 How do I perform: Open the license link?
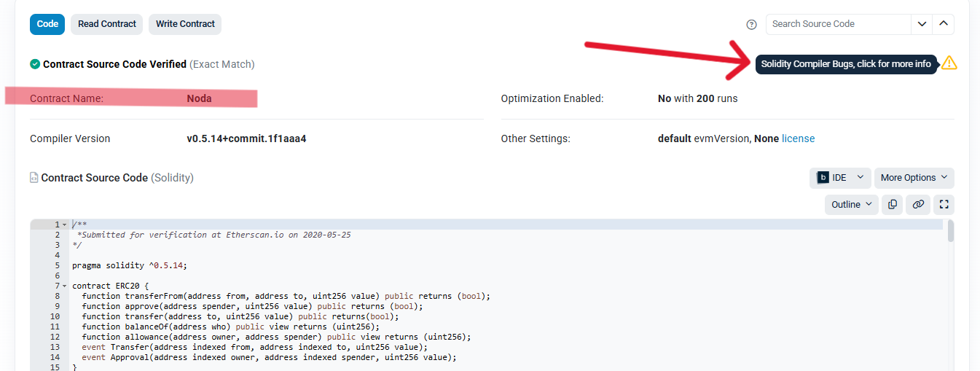[x=798, y=138]
